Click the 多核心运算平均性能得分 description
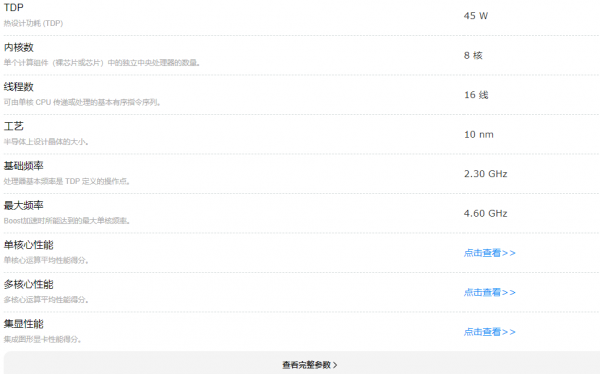This screenshot has height=374, width=600. (x=46, y=300)
